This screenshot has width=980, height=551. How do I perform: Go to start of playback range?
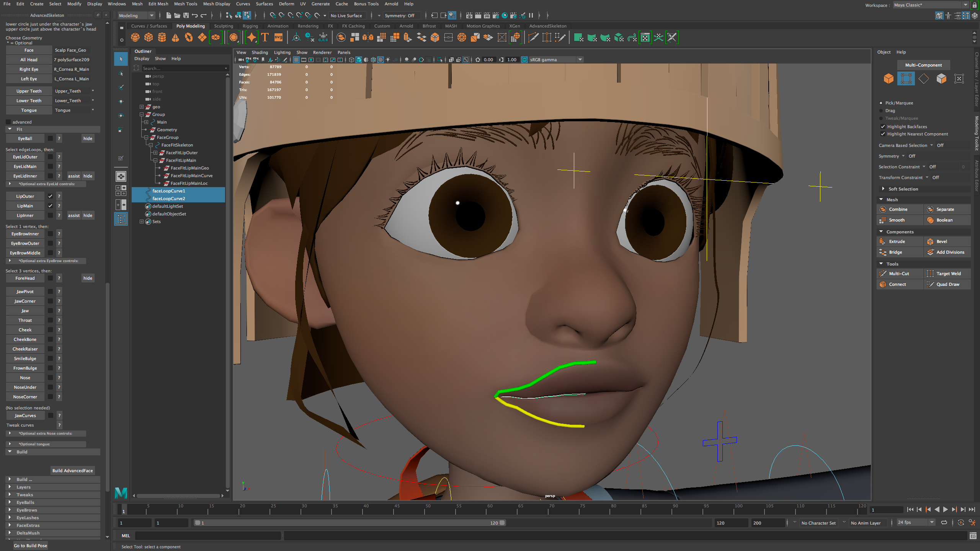coord(910,509)
